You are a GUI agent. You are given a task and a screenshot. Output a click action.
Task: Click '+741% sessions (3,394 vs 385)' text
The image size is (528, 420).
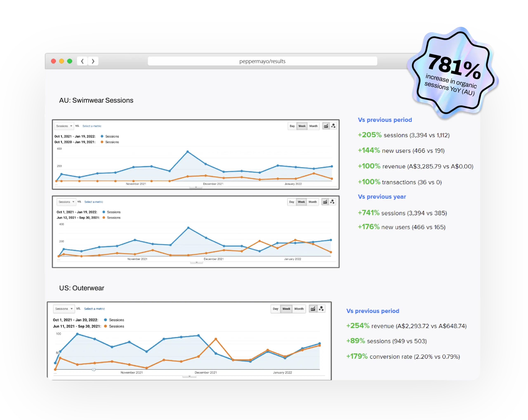(402, 213)
